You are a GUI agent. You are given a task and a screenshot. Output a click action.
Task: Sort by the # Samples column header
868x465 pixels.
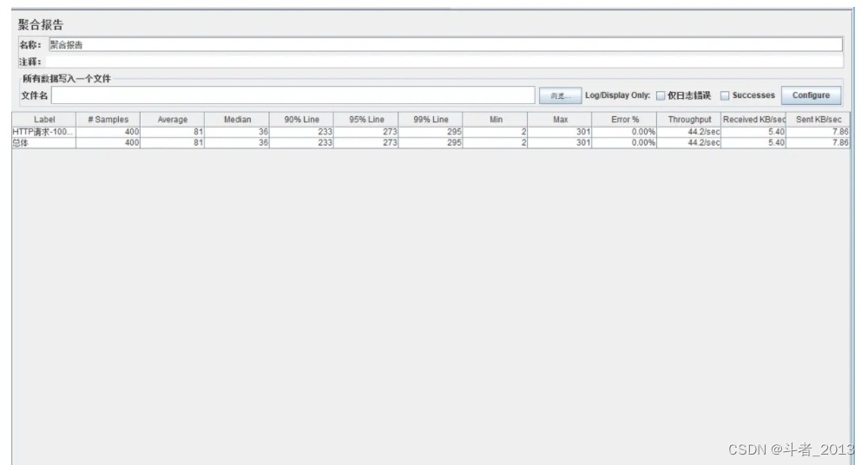tap(108, 120)
